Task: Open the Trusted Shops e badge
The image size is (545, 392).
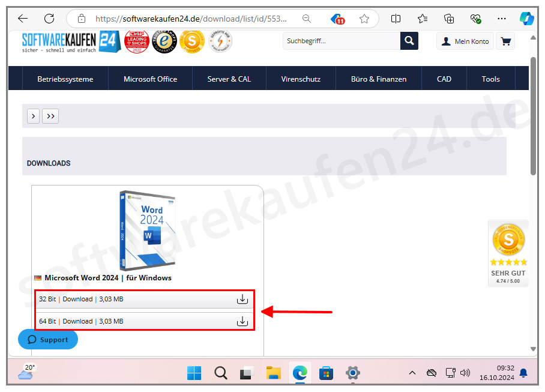Action: [164, 41]
